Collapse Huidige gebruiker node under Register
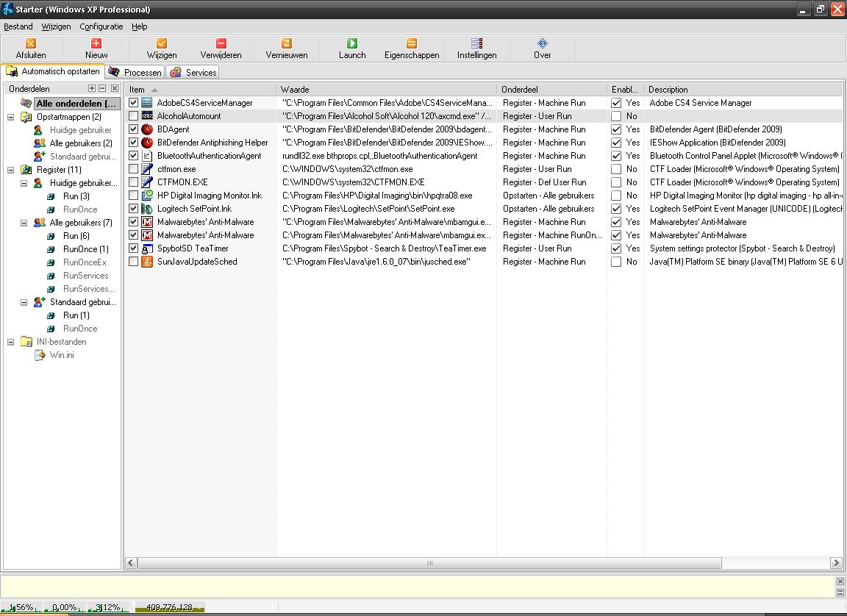Viewport: 847px width, 616px height. point(24,183)
